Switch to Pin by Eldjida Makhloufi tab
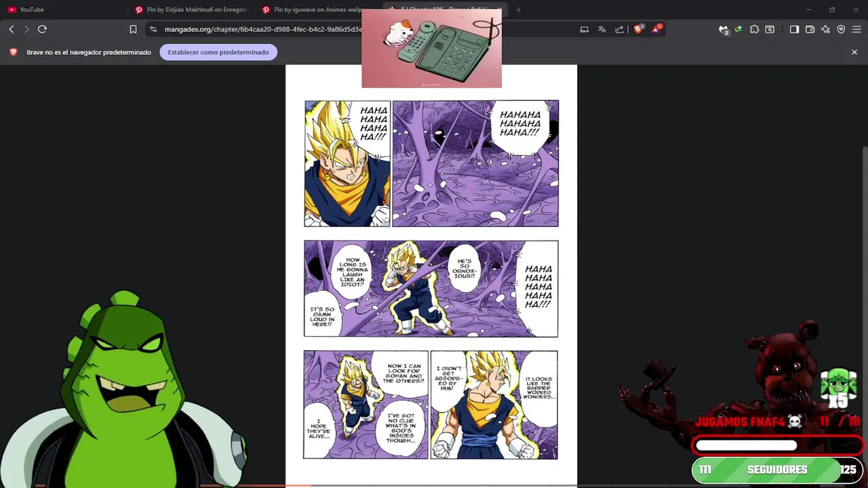Screen dimensions: 868x488 pyautogui.click(x=191, y=9)
